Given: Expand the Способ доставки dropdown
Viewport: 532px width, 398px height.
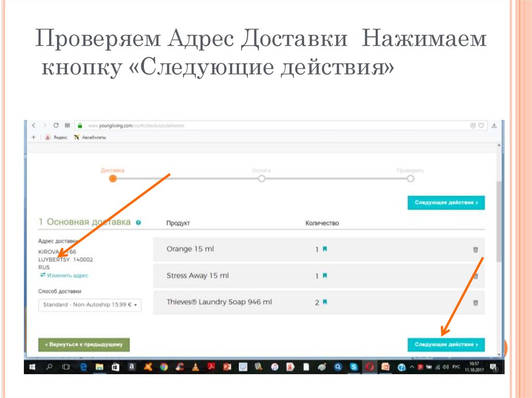Looking at the screenshot, I should 90,305.
